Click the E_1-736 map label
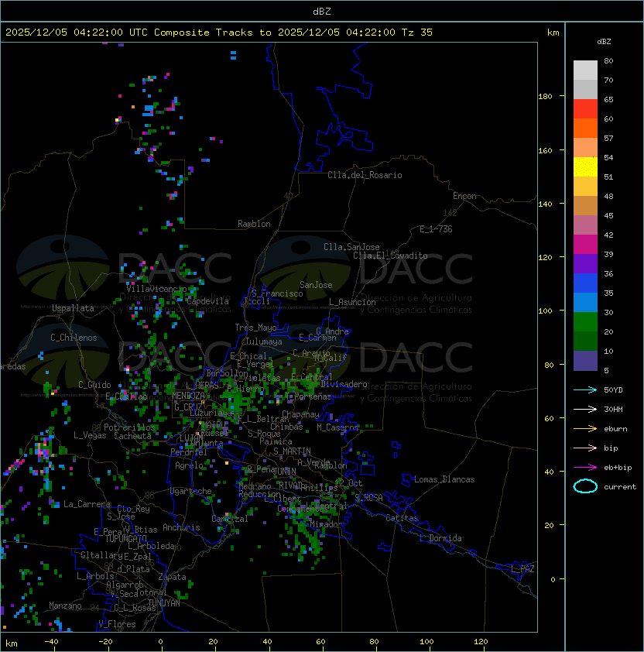The height and width of the screenshot is (652, 644). (436, 229)
